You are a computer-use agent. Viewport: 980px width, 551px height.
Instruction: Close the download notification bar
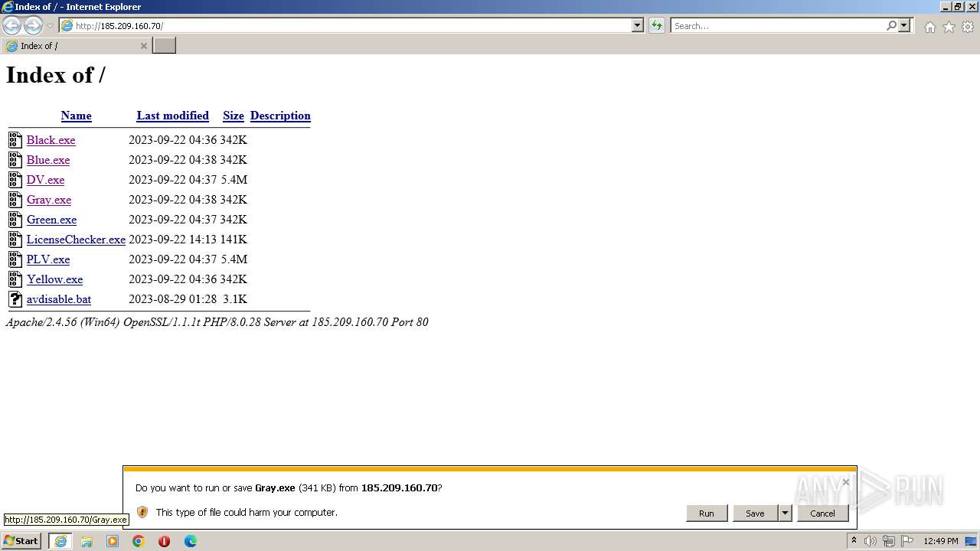coord(845,482)
